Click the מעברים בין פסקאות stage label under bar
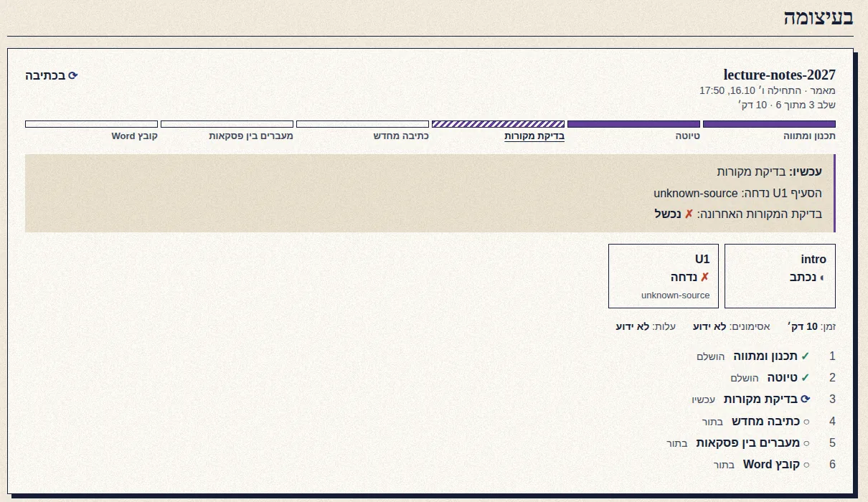Screen dimensions: 868x502 tap(251, 136)
